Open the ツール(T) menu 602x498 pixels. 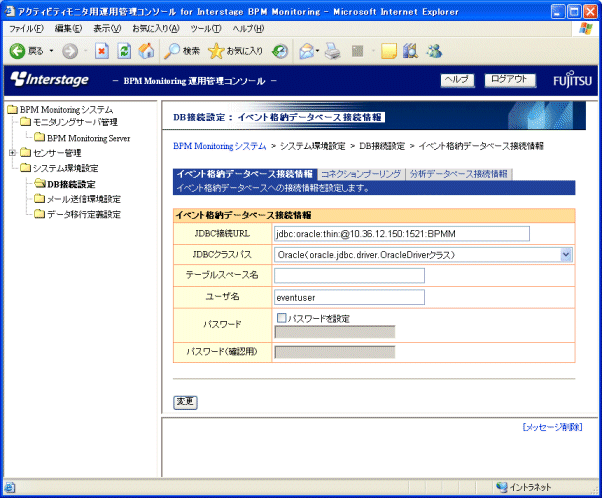[x=206, y=29]
